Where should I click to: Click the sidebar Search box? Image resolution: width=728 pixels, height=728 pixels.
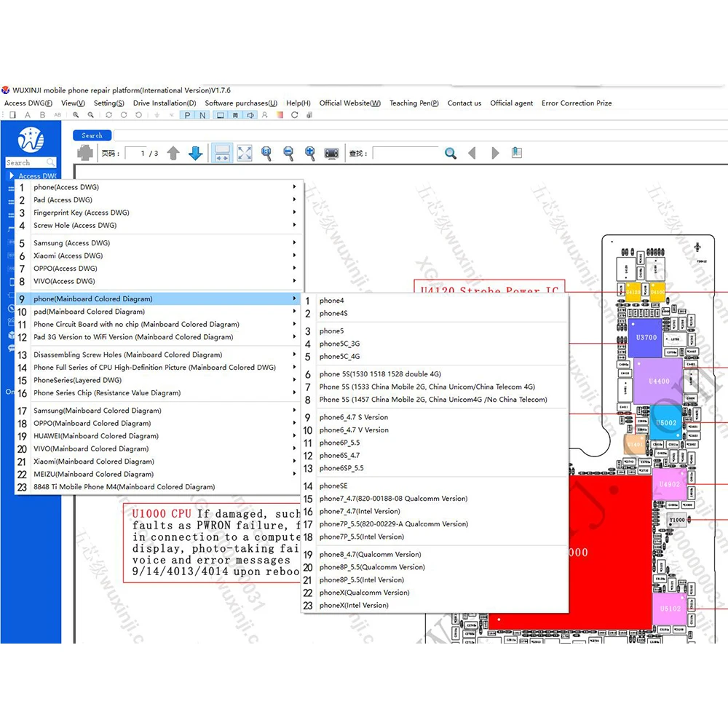31,162
